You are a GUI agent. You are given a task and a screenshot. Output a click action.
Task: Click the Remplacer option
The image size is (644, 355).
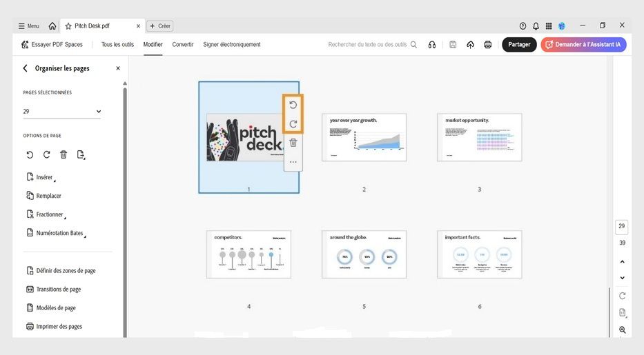click(44, 196)
